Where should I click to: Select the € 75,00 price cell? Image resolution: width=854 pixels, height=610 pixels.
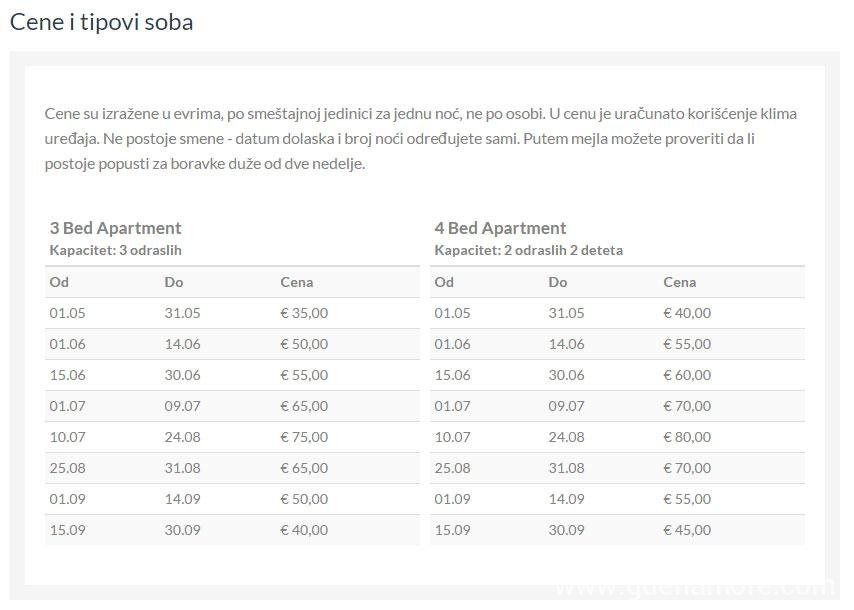click(x=304, y=437)
